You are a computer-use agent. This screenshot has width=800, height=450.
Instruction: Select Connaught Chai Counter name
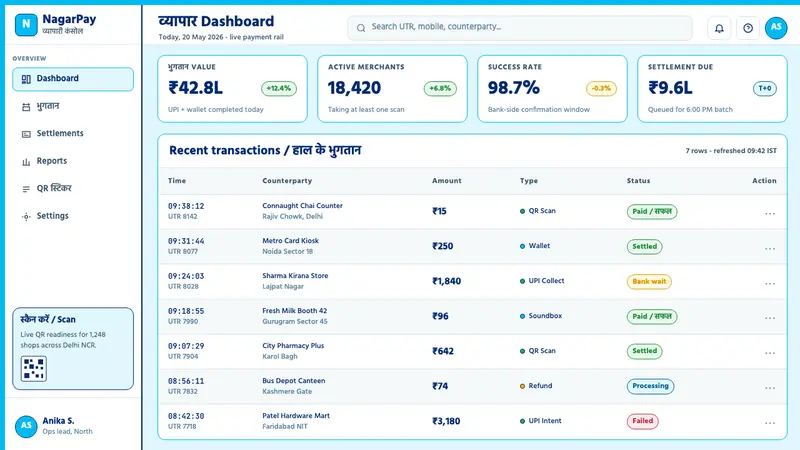point(303,206)
